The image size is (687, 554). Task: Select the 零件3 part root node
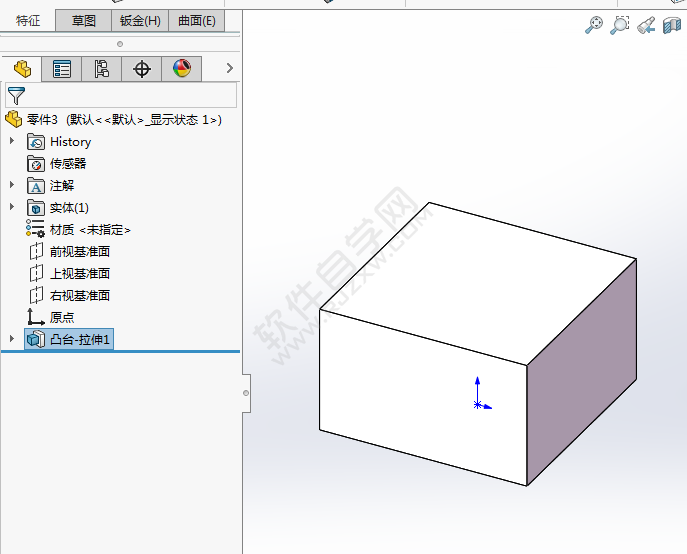click(124, 120)
